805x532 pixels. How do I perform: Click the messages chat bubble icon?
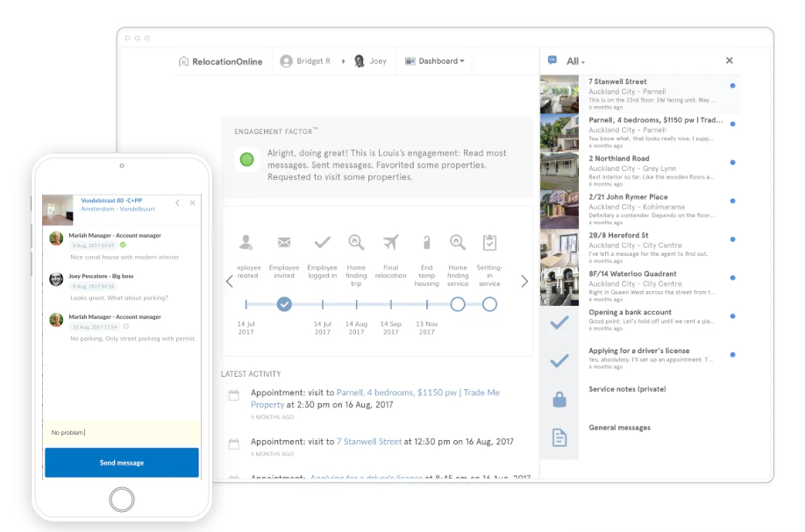(551, 60)
